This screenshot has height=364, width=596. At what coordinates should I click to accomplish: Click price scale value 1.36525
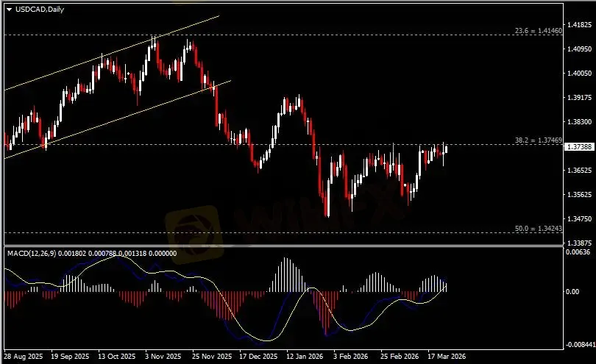pos(579,170)
